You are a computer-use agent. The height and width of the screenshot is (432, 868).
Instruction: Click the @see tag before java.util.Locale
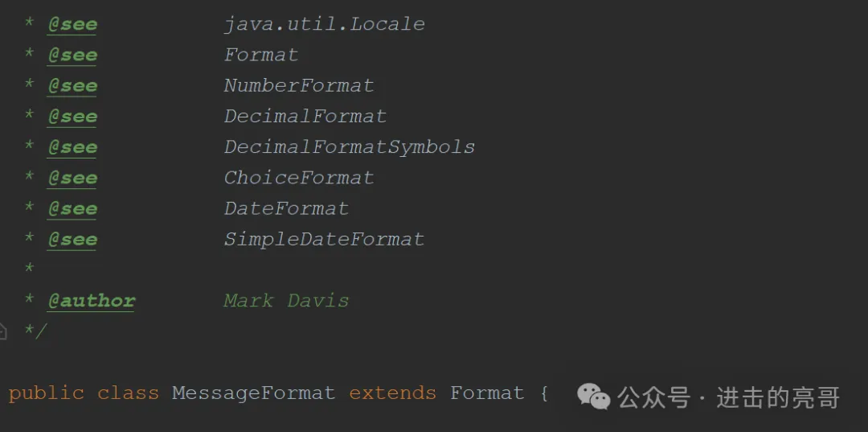72,24
